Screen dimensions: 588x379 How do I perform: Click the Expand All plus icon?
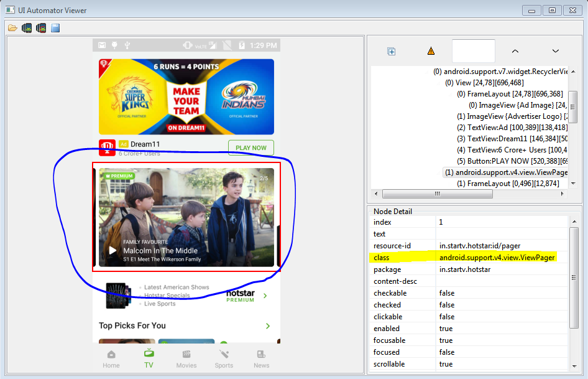[x=392, y=52]
